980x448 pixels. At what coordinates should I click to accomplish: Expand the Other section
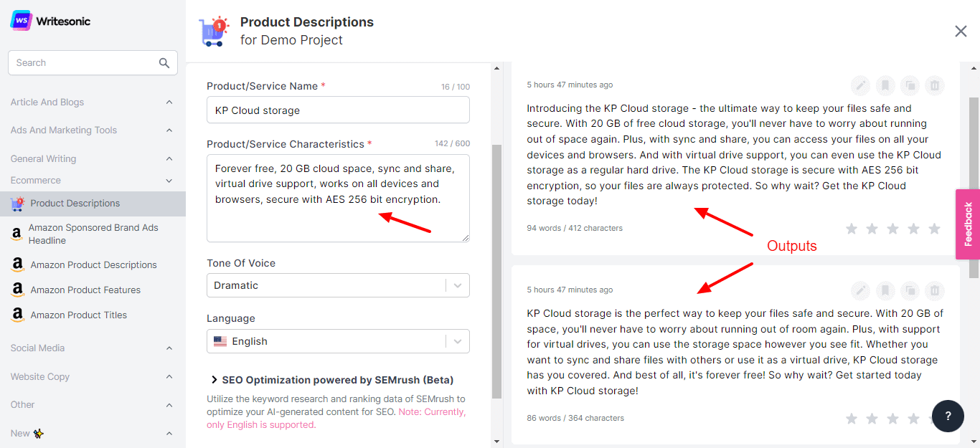tap(169, 405)
